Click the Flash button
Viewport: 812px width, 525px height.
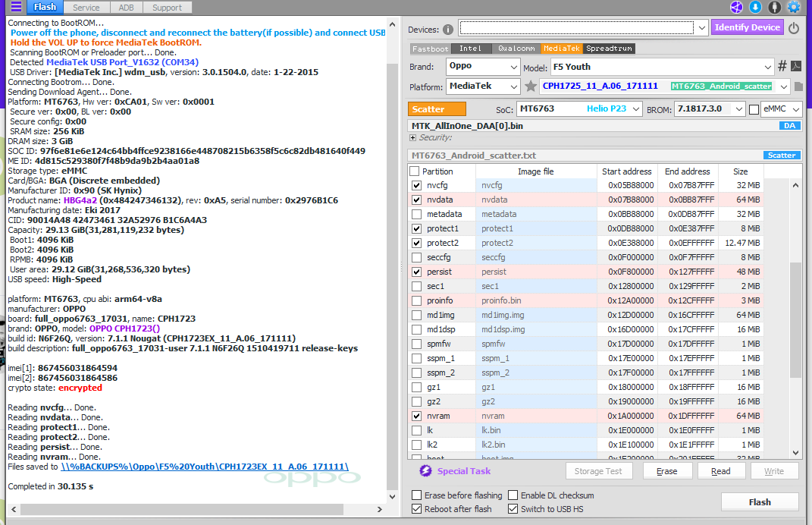(x=760, y=501)
